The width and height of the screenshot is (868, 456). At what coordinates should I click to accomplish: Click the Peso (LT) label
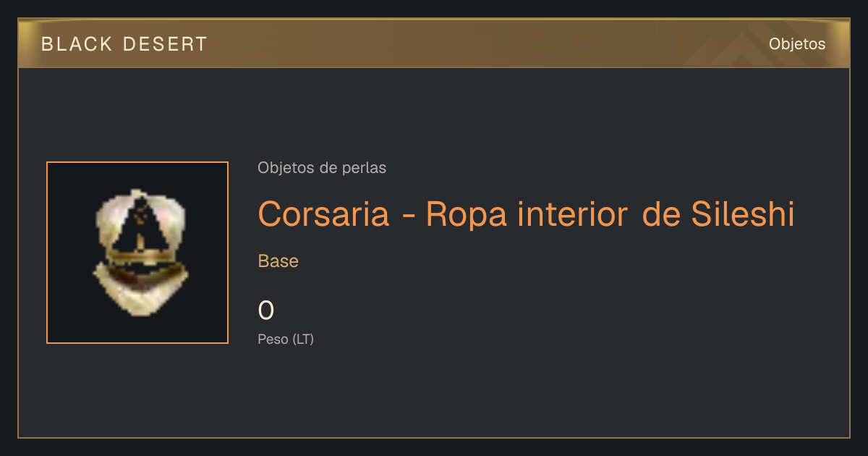click(286, 339)
